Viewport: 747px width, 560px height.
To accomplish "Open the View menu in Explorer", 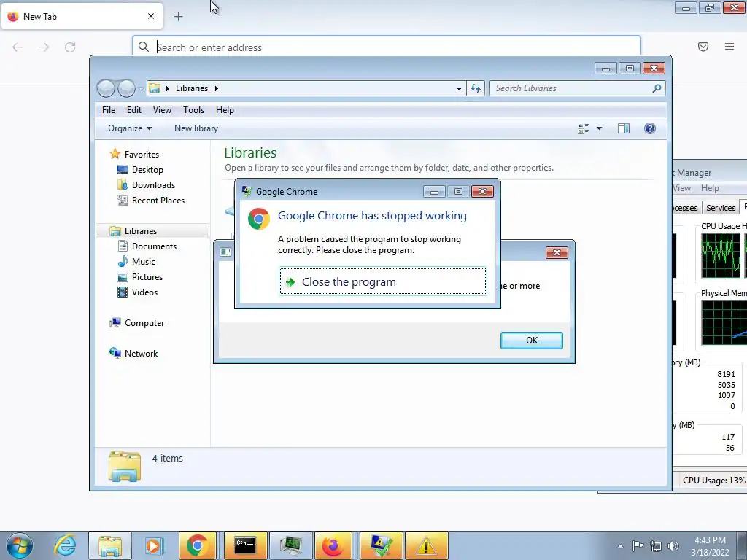I will coord(162,110).
